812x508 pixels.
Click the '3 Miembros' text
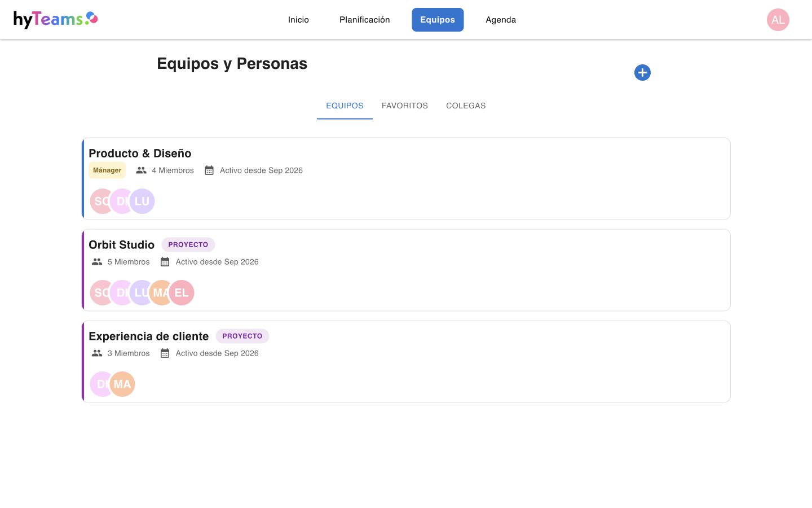(129, 353)
